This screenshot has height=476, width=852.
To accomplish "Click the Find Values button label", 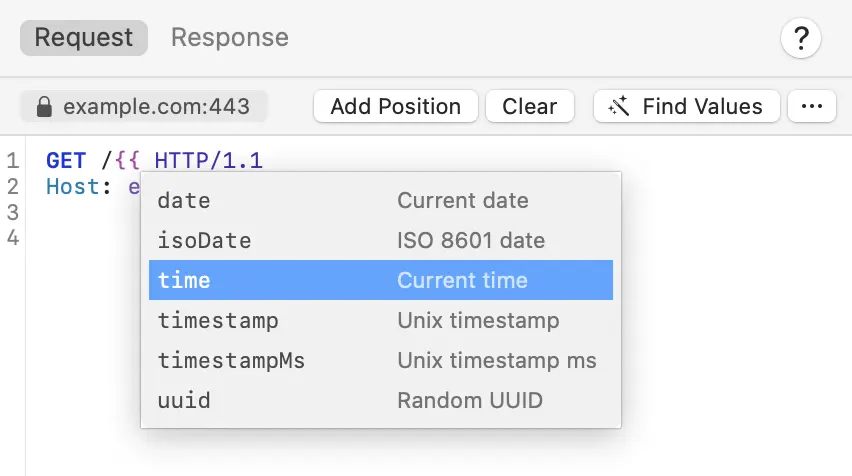I will click(x=702, y=107).
